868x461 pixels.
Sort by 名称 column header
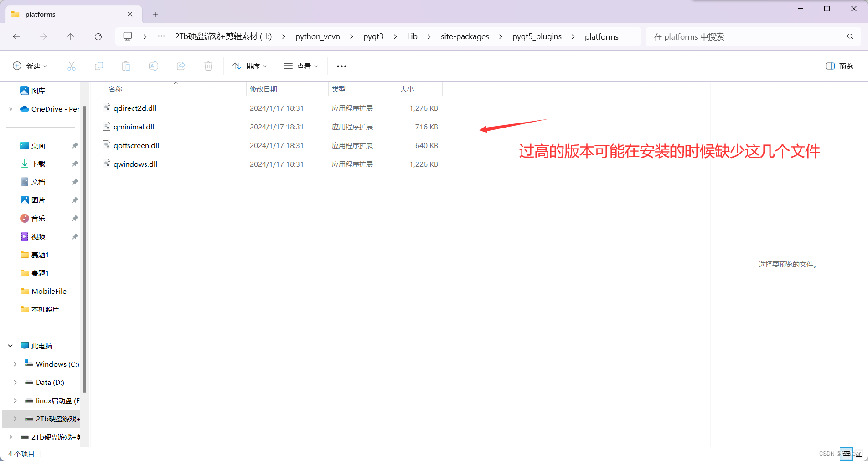pyautogui.click(x=115, y=89)
